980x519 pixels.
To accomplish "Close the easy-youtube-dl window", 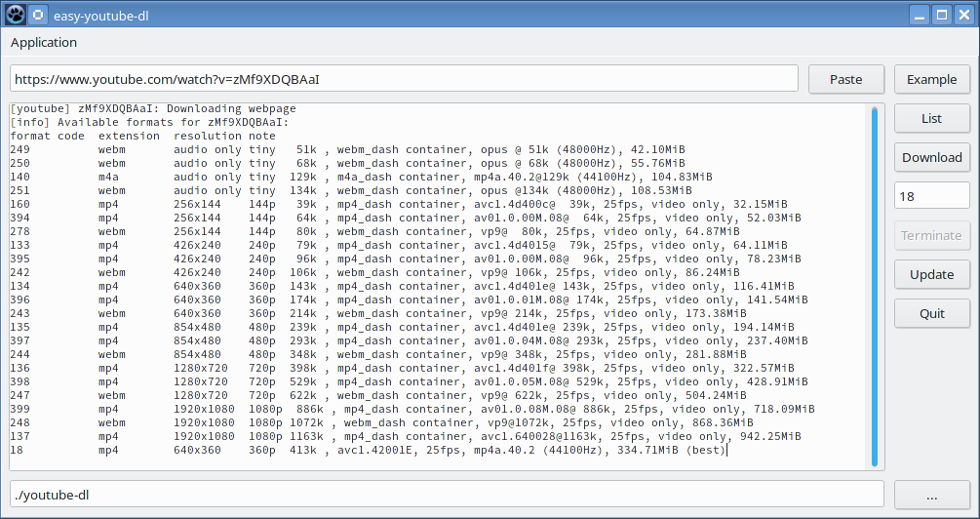I will 963,15.
